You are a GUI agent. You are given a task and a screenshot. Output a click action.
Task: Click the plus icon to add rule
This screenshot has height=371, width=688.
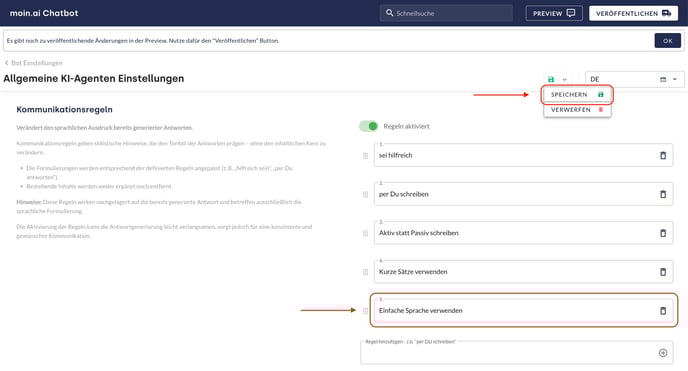[663, 353]
